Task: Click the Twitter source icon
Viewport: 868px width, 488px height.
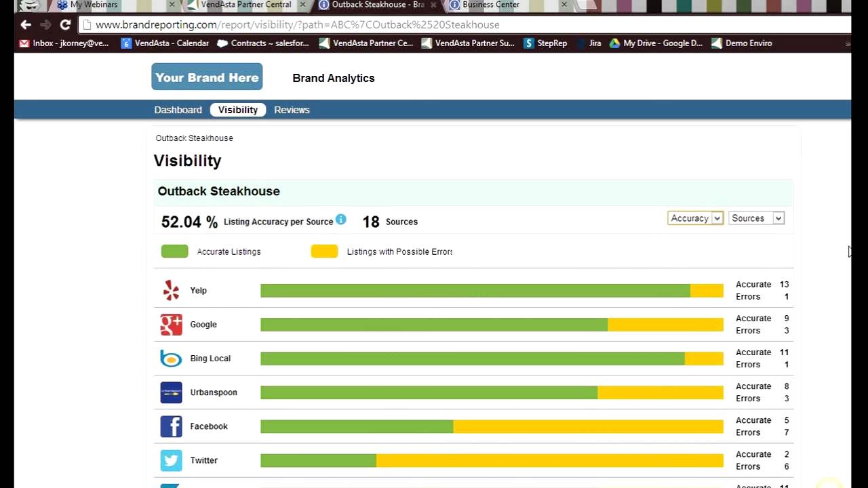Action: point(171,460)
